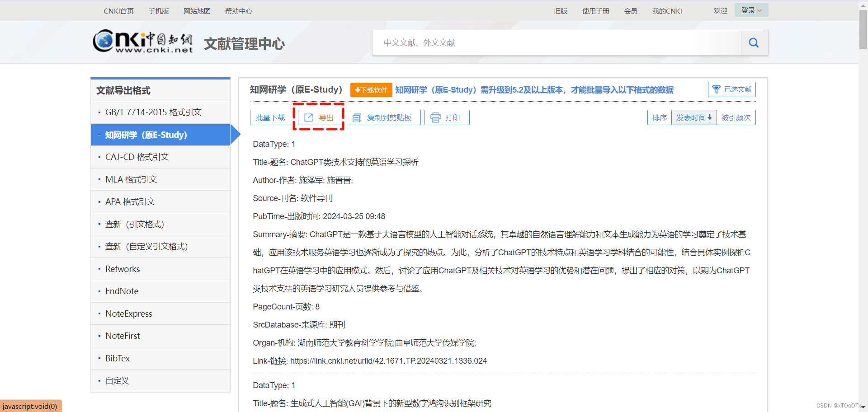868x412 pixels.
Task: Click the CNKI logo
Action: tap(143, 42)
